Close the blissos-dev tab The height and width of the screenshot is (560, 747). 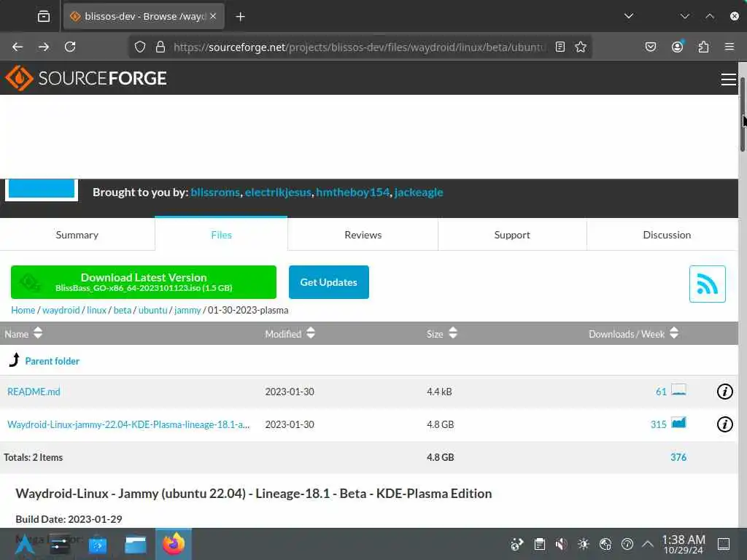213,16
